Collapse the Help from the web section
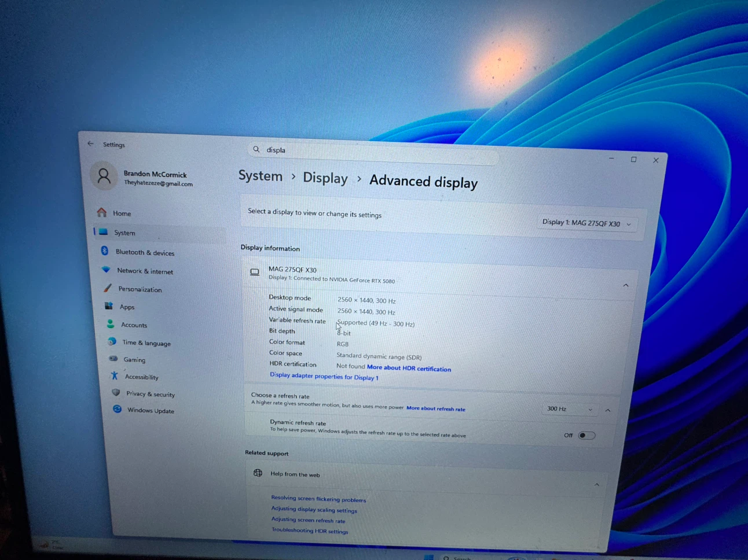 tap(597, 484)
